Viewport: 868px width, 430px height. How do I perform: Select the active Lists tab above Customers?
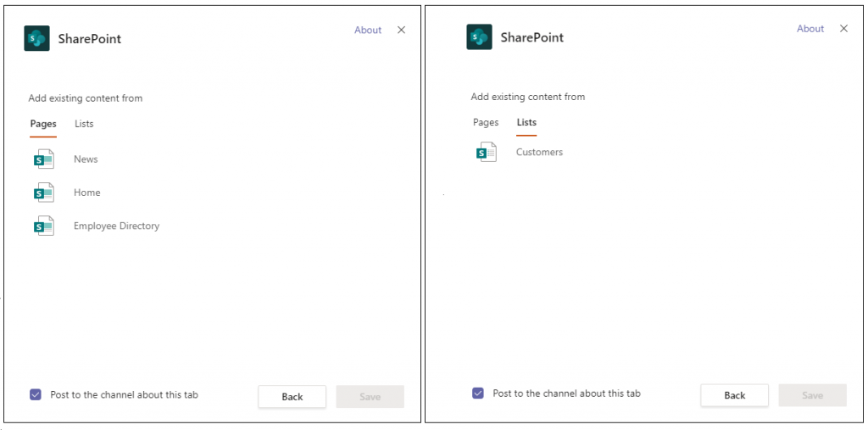(x=526, y=122)
